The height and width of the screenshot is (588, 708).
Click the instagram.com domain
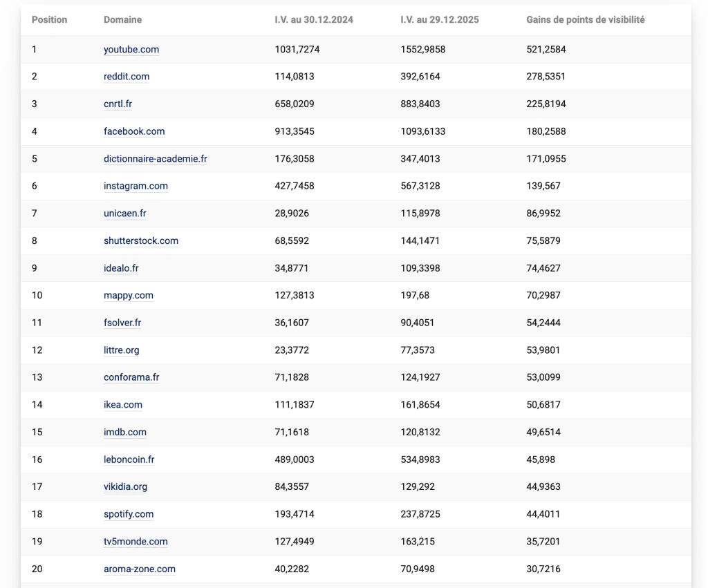[x=136, y=186]
